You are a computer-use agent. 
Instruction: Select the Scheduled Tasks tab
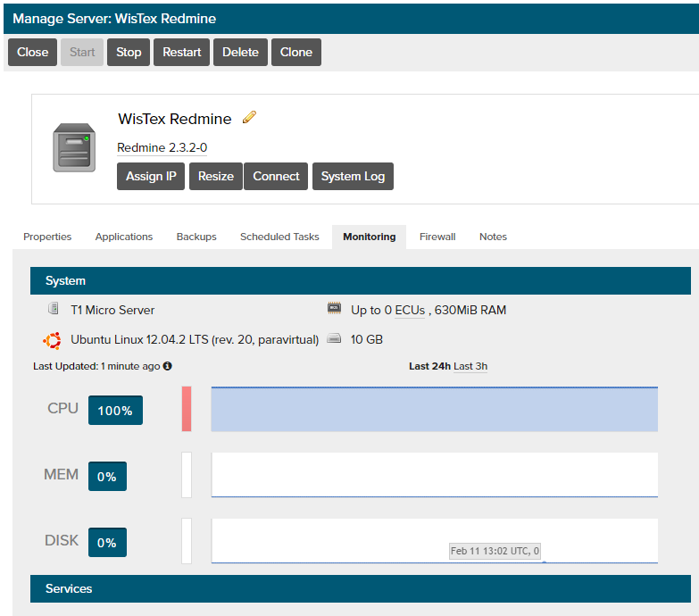tap(279, 237)
